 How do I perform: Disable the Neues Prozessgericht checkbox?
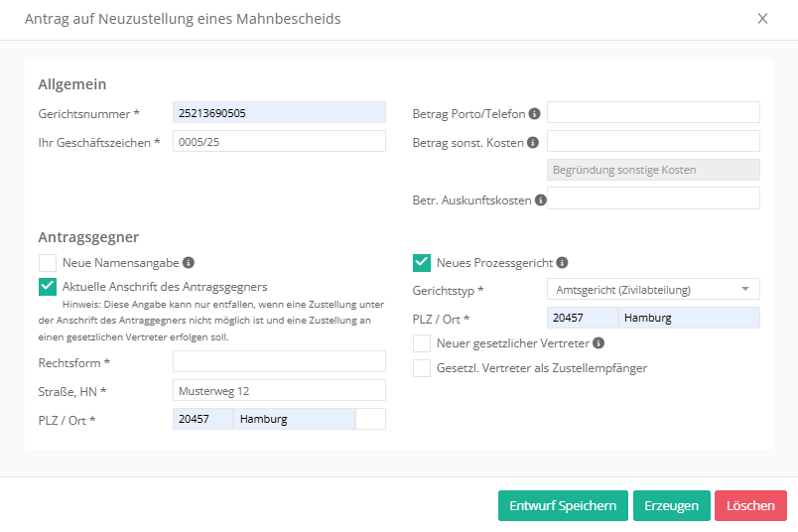422,263
